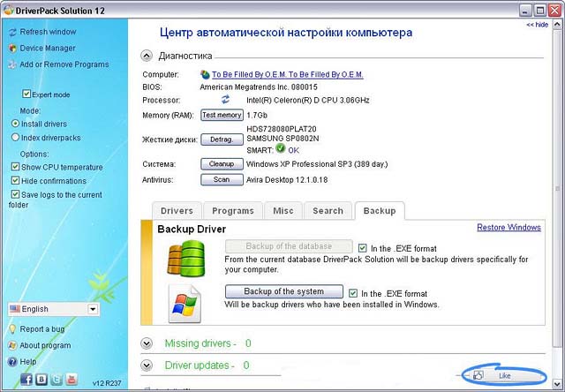Toggle Save logs to the current folder

click(x=15, y=194)
